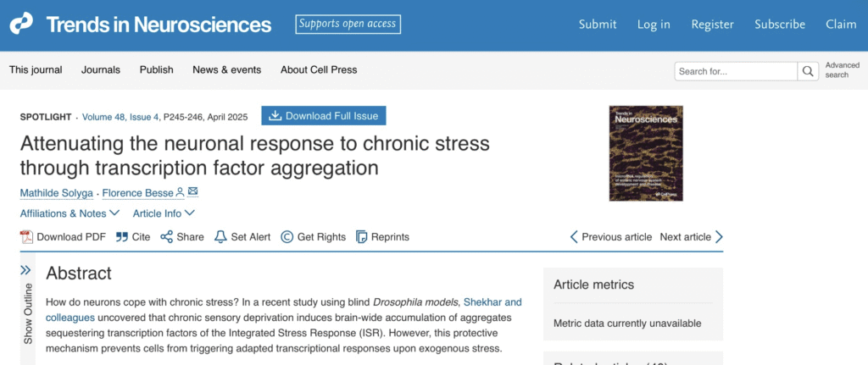Click the journal cover thumbnail image
The width and height of the screenshot is (868, 365).
646,153
